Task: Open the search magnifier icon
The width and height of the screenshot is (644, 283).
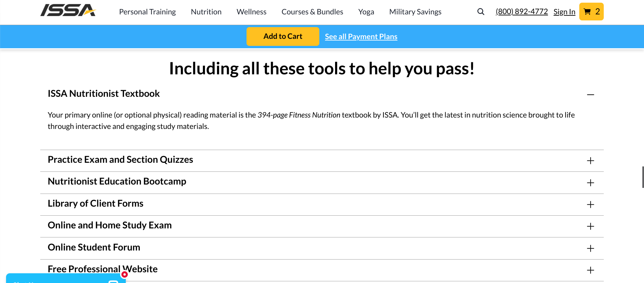Action: click(481, 12)
